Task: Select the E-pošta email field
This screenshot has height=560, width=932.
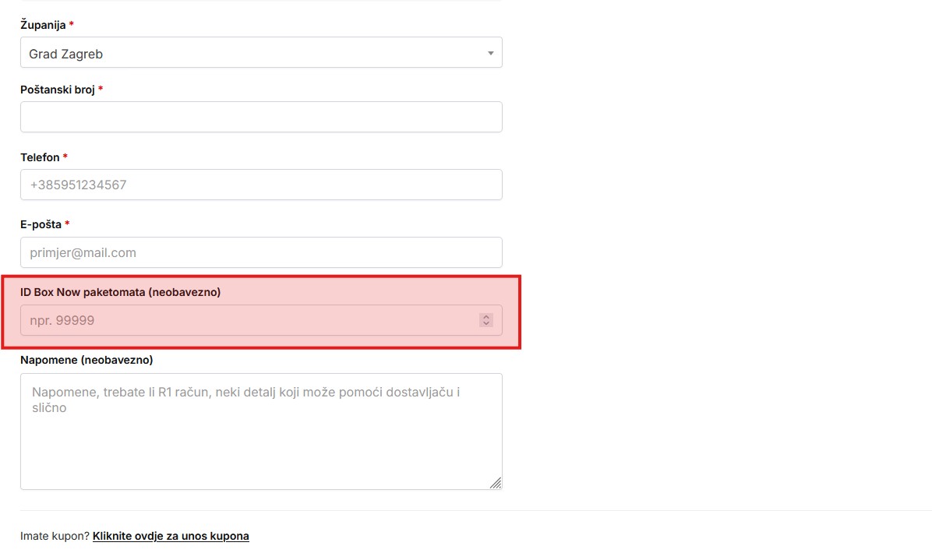Action: click(261, 252)
